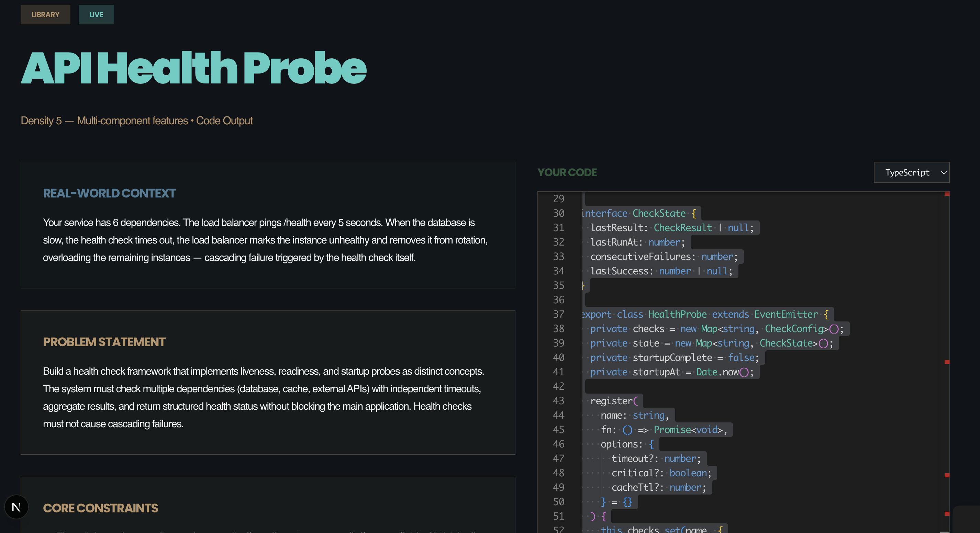Jump to error marker beside line 51
Image resolution: width=980 pixels, height=533 pixels.
947,514
